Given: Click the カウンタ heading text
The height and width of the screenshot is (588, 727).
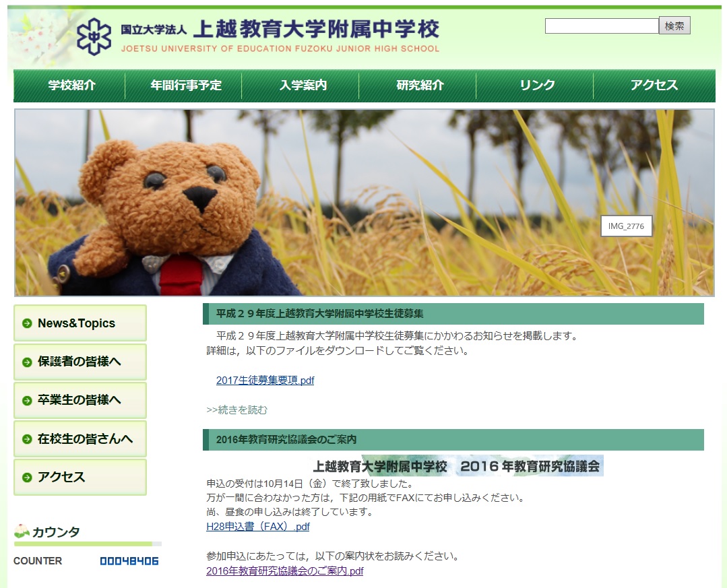Looking at the screenshot, I should (x=56, y=531).
